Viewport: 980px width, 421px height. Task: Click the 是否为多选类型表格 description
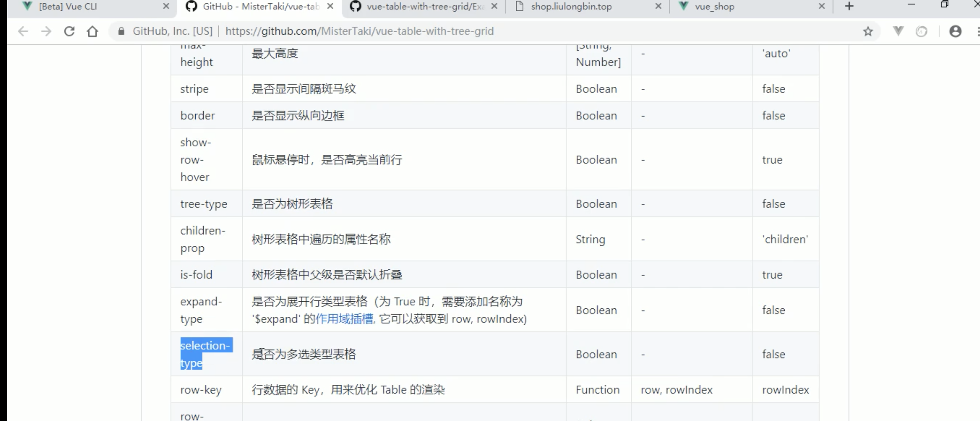(304, 354)
